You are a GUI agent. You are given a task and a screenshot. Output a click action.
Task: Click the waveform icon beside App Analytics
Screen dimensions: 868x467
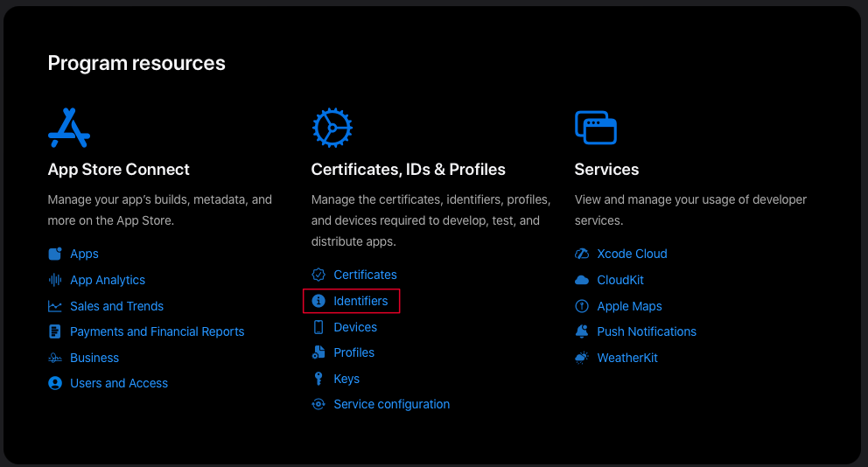55,280
